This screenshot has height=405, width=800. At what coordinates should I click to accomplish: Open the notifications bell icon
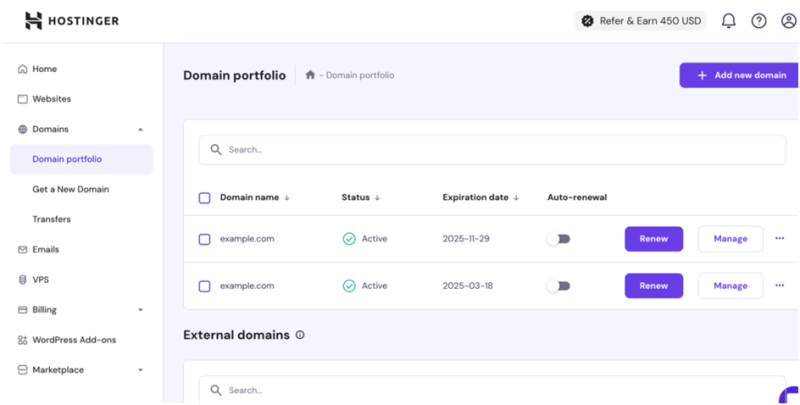(x=728, y=20)
